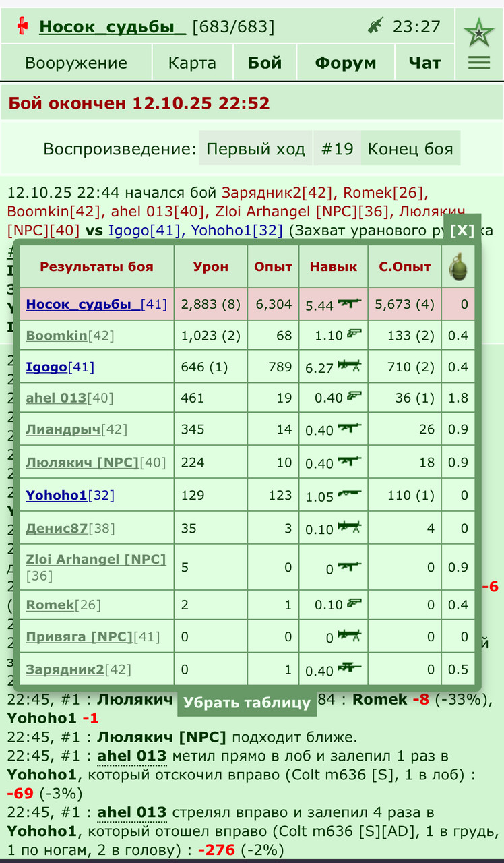Click pistol icon in ahel 013 row
Image resolution: width=504 pixels, height=863 pixels.
[354, 397]
